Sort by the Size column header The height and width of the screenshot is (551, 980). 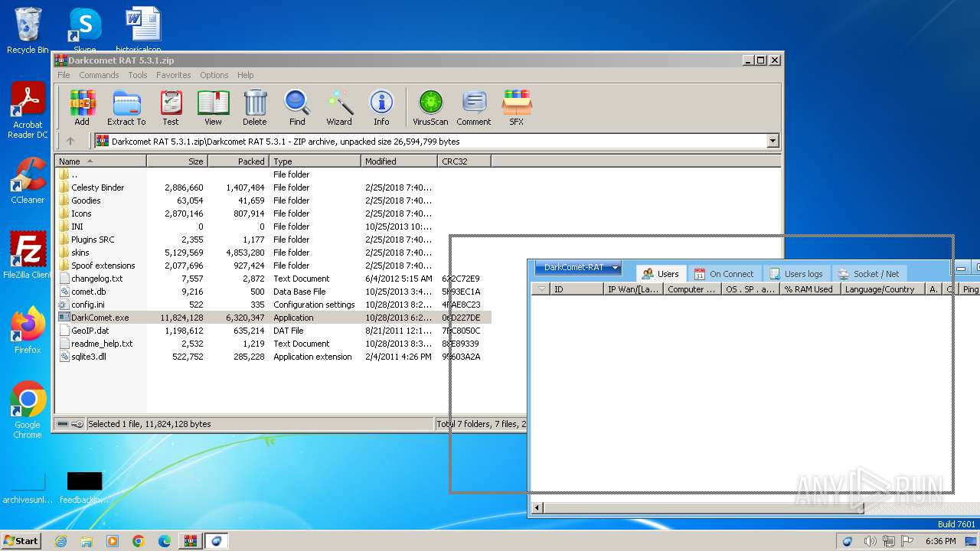(177, 161)
